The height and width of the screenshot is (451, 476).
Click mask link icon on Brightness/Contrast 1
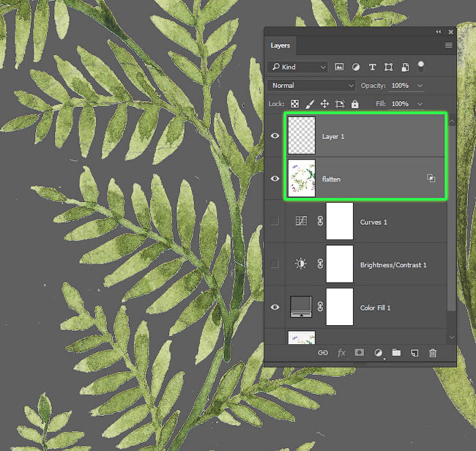click(x=320, y=264)
